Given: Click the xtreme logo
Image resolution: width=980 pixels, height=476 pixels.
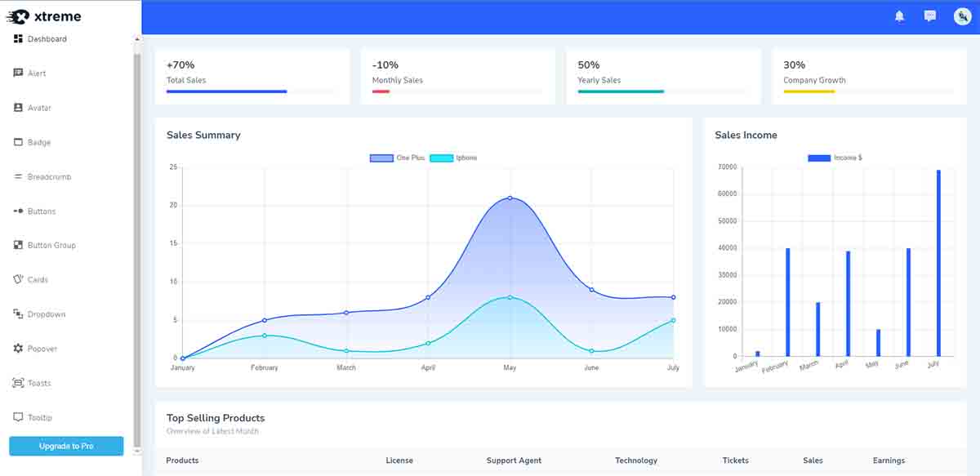Looking at the screenshot, I should click(45, 16).
